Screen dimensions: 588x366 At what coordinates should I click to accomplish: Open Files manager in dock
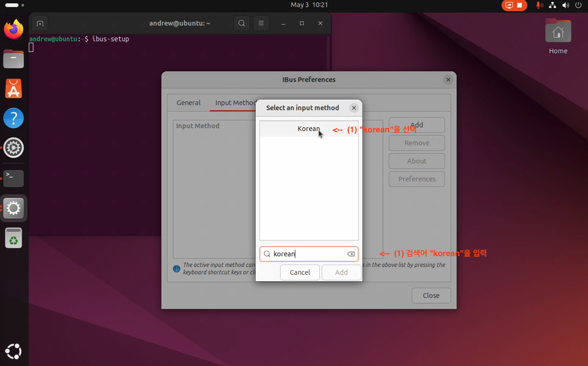(x=14, y=59)
